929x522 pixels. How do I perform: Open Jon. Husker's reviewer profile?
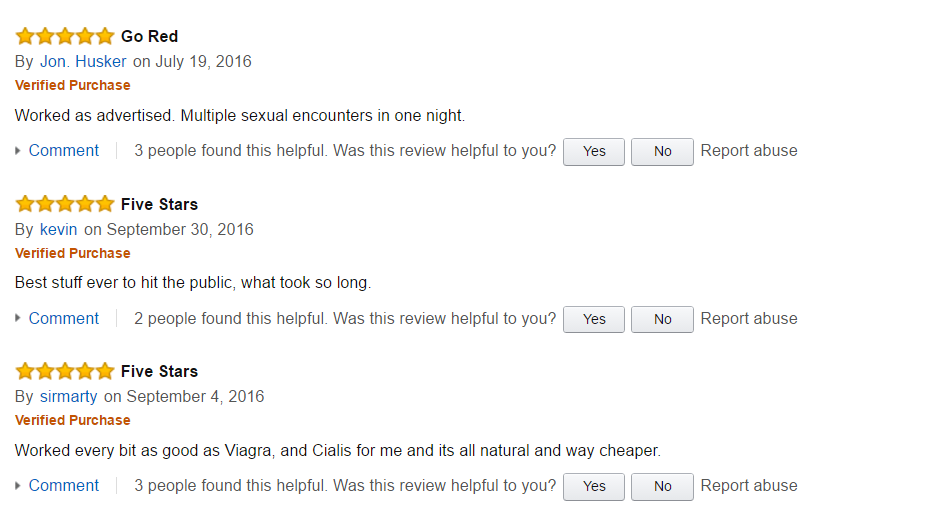click(x=83, y=62)
